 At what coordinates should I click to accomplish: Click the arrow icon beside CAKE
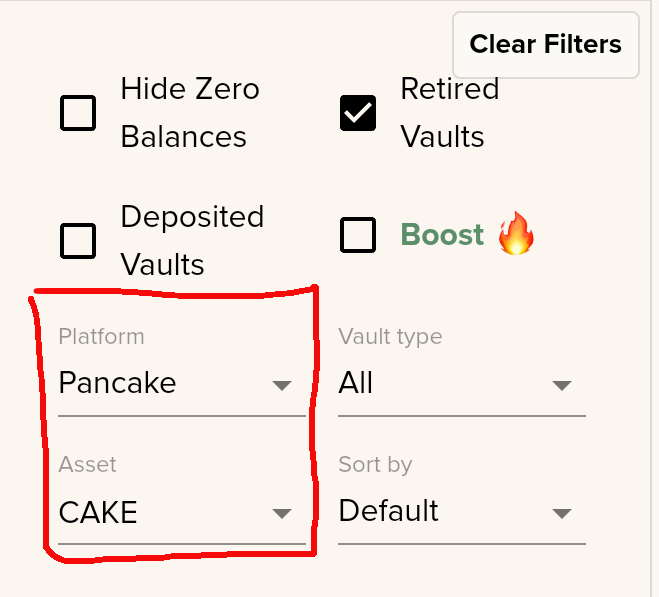(x=282, y=513)
